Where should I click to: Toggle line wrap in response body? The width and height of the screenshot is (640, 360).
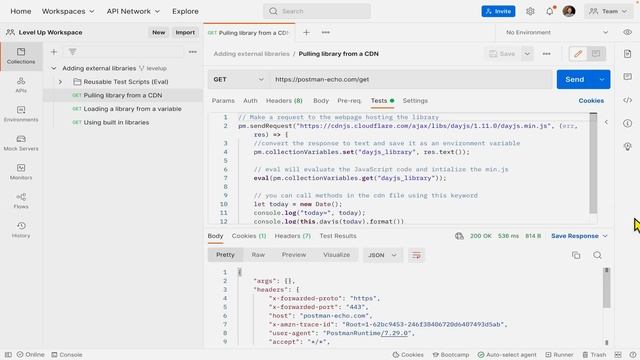[x=416, y=255]
